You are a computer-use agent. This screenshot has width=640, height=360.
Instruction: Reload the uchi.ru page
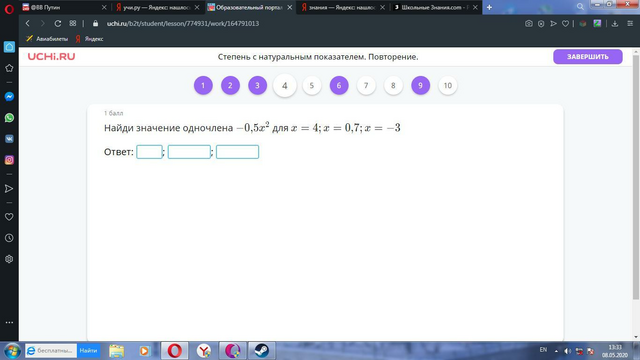point(58,24)
